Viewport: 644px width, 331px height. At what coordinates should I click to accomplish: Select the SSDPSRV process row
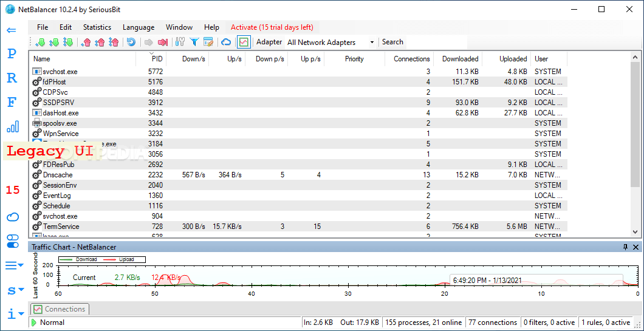pos(298,103)
